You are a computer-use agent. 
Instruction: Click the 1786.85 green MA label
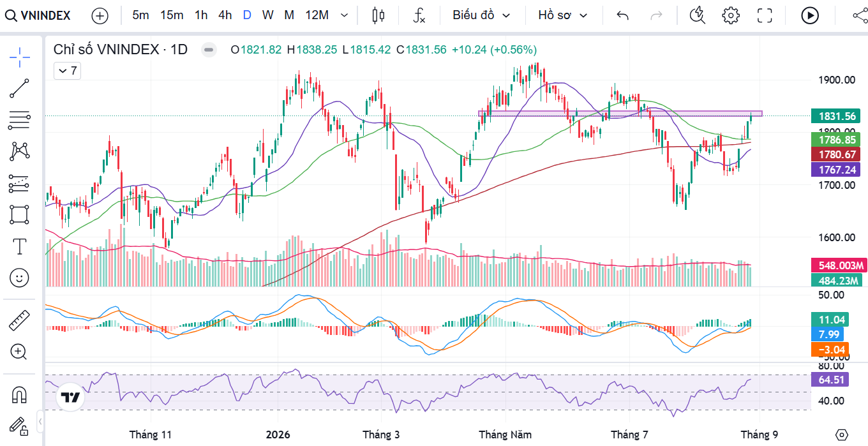pos(837,139)
